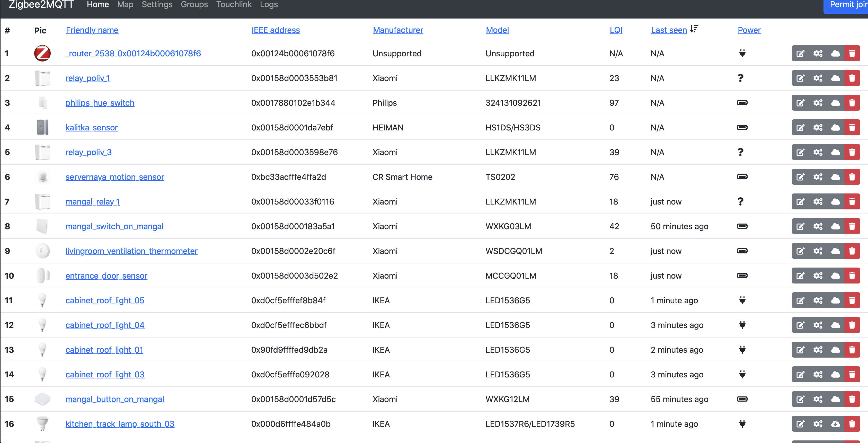Toggle Last seen sort order
Image resolution: width=868 pixels, height=443 pixels.
[669, 30]
